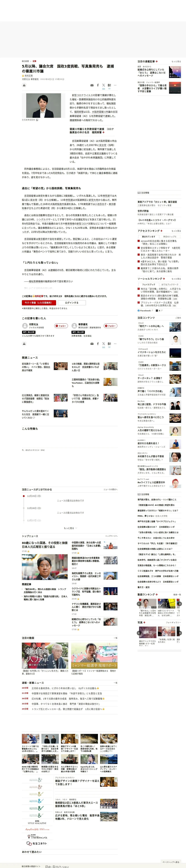Click red arrow beside アクセスランキング heading
186x868 pixels.
161,231
